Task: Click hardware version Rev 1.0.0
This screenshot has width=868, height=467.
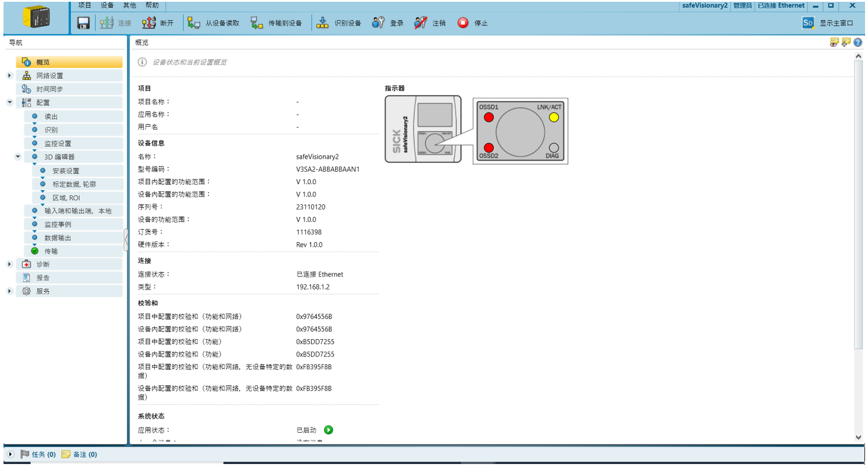Action: pyautogui.click(x=309, y=244)
